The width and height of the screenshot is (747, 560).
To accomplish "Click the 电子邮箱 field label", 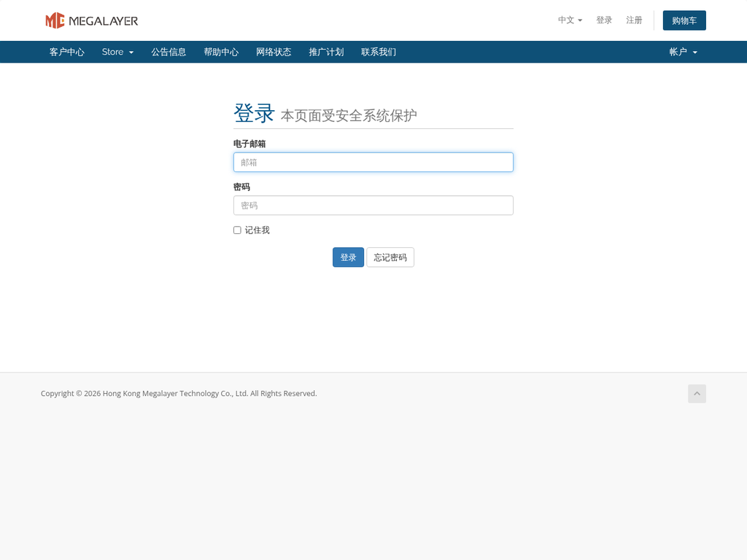I will (249, 144).
